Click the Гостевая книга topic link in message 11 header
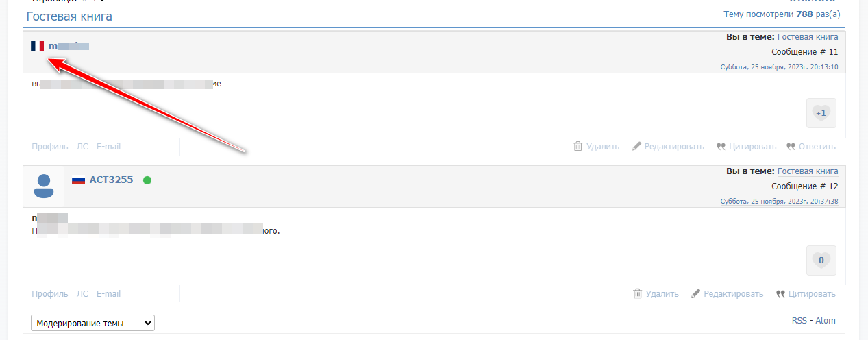The width and height of the screenshot is (868, 340). point(808,37)
